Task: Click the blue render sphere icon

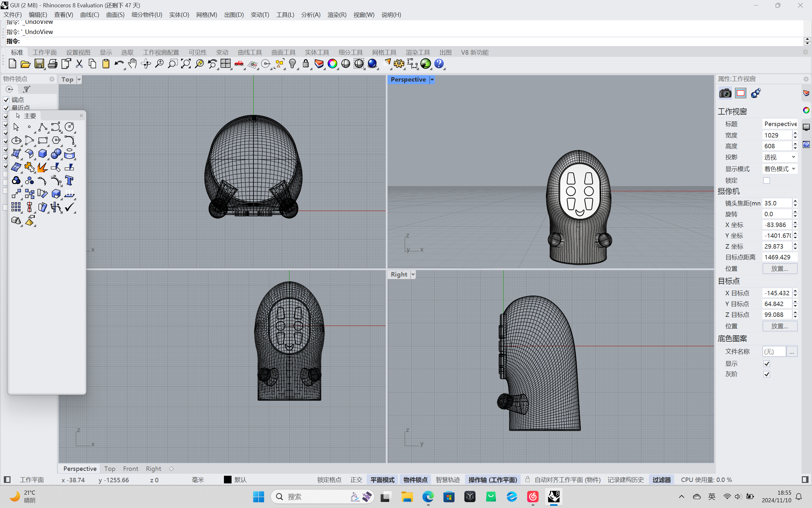Action: [x=372, y=63]
